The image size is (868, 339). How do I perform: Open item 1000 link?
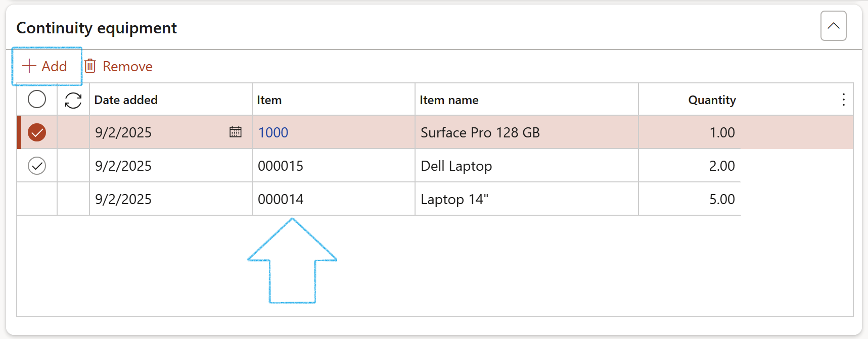tap(273, 132)
